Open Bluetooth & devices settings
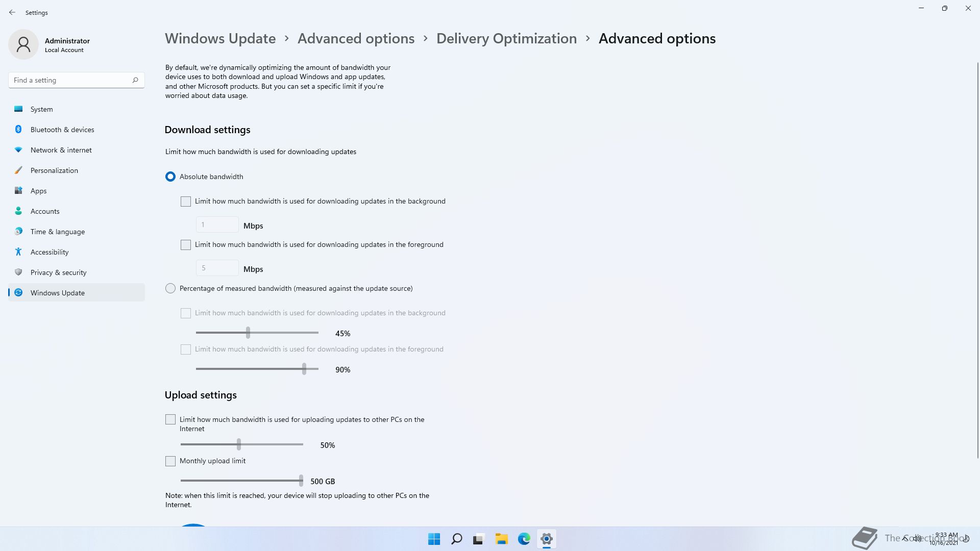 [x=77, y=130]
